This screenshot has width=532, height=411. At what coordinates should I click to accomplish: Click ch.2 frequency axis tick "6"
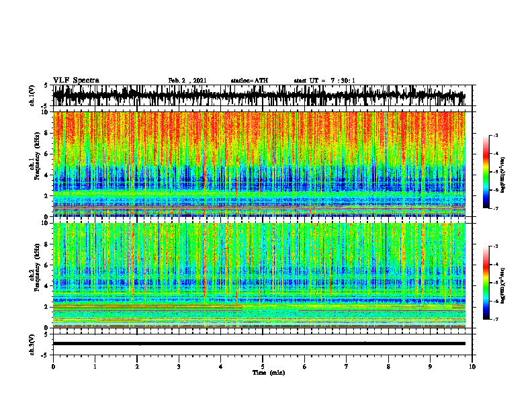coord(47,265)
